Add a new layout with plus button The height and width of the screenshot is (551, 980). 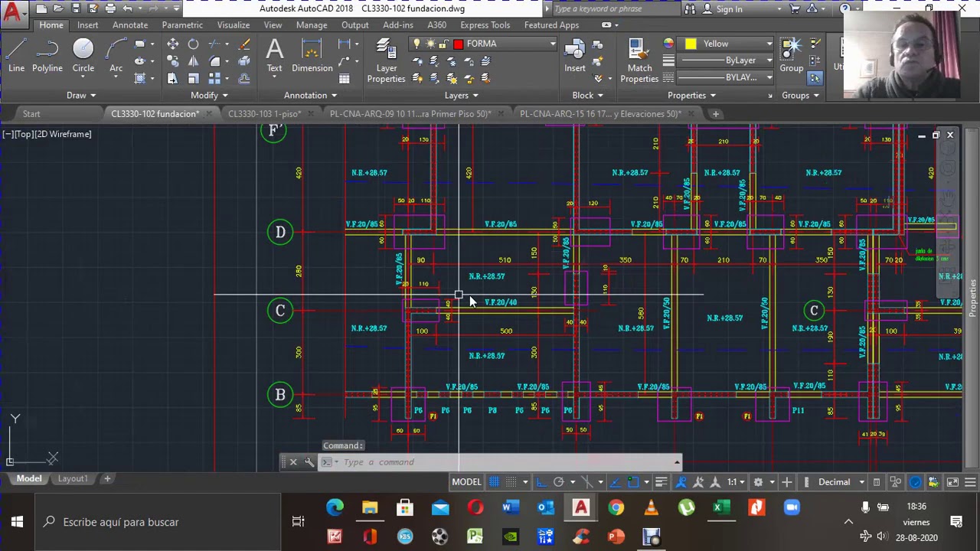click(x=107, y=479)
